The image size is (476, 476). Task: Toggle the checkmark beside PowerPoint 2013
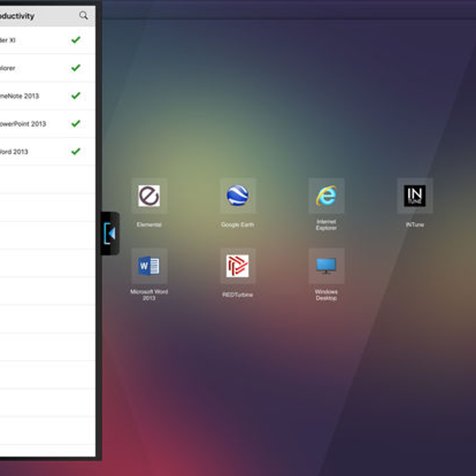coord(76,123)
